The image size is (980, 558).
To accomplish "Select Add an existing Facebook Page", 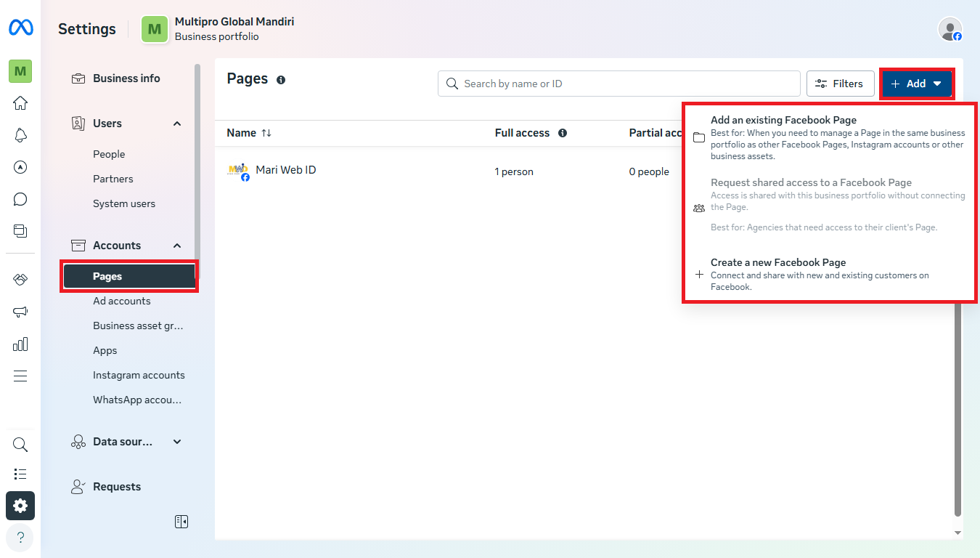I will pos(783,121).
